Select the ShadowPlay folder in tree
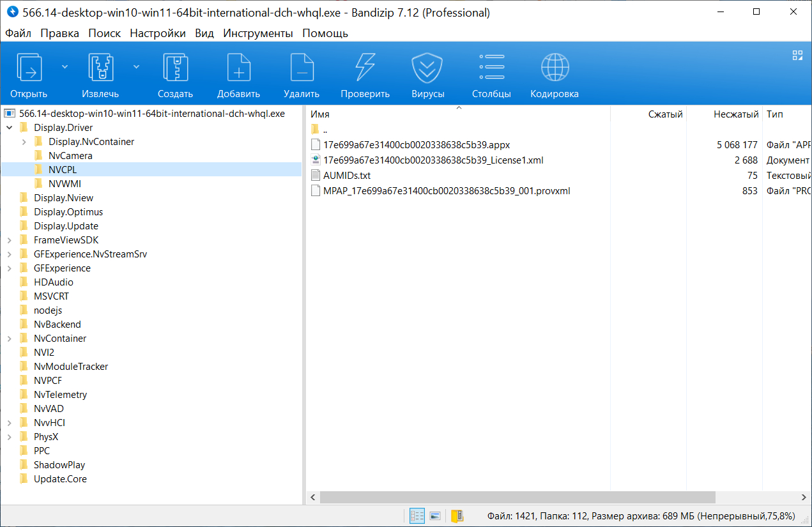812x527 pixels. tap(59, 465)
